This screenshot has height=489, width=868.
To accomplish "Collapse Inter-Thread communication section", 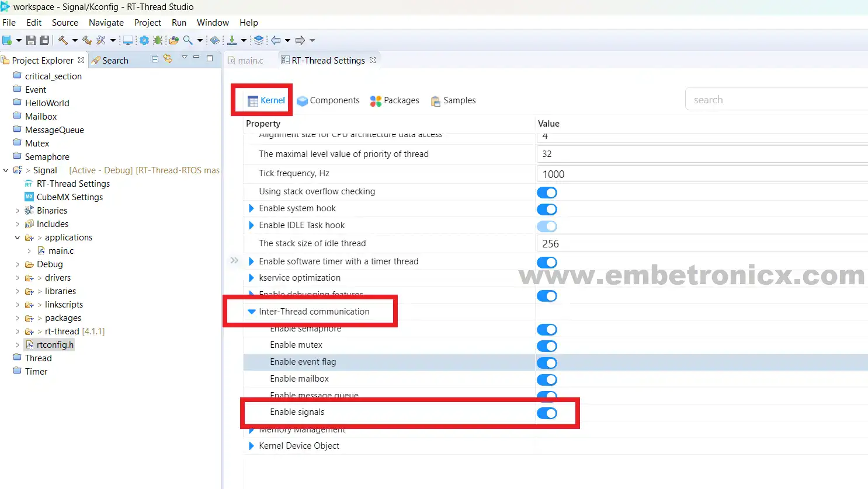I will coord(252,312).
